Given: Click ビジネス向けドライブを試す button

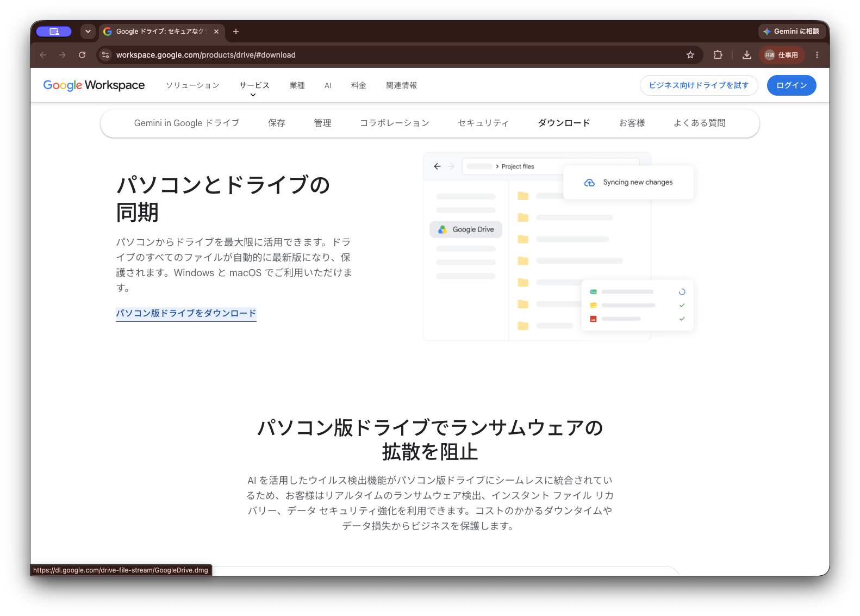Looking at the screenshot, I should pos(699,85).
